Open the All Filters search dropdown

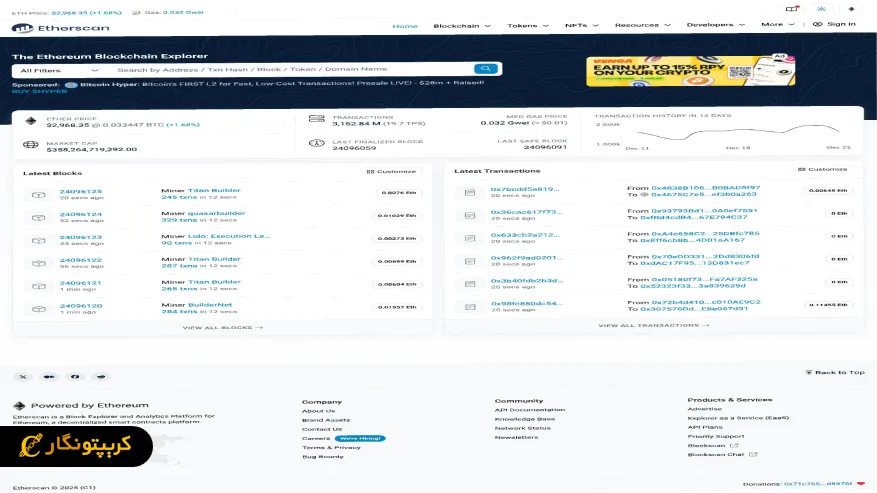pyautogui.click(x=59, y=71)
